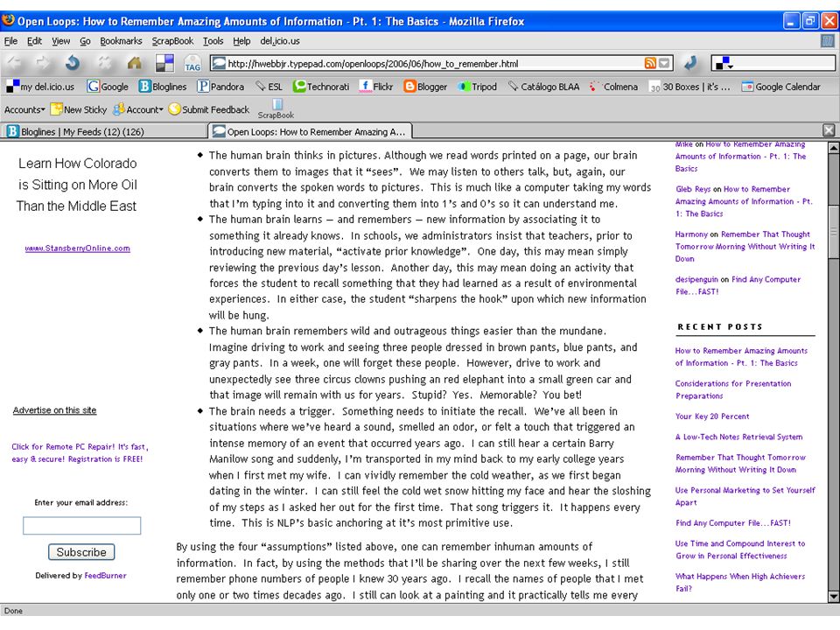Screen dimensions: 840x630
Task: Switch to Bloglines My Feeds tab
Action: pos(104,131)
